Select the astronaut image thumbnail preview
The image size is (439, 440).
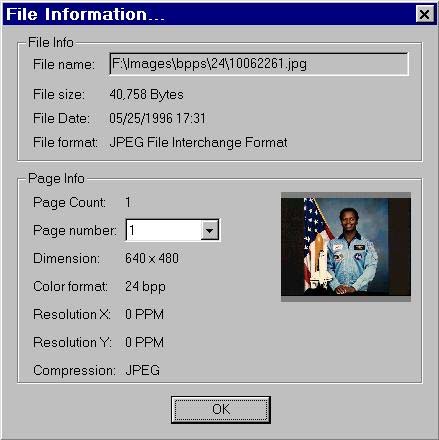pyautogui.click(x=346, y=247)
